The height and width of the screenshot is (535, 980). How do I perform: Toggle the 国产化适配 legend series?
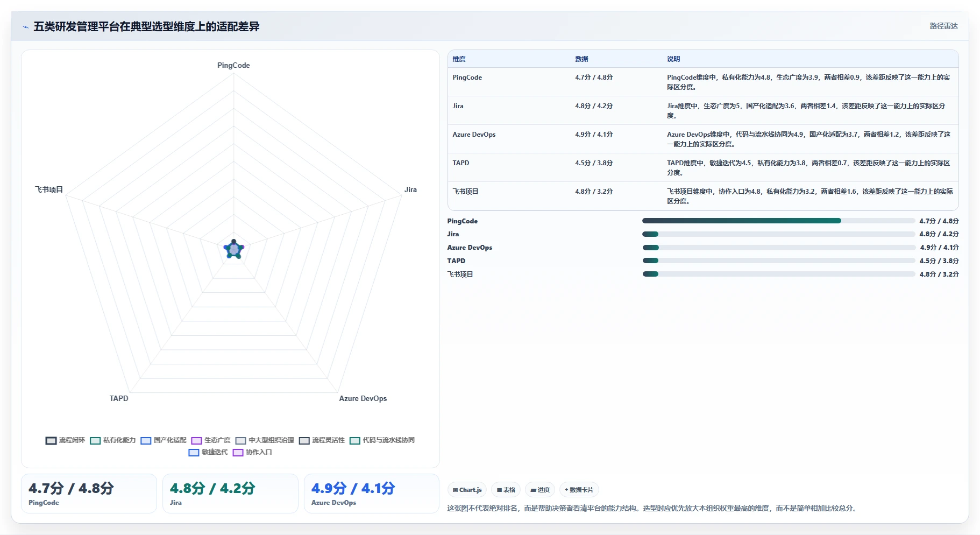pyautogui.click(x=163, y=440)
